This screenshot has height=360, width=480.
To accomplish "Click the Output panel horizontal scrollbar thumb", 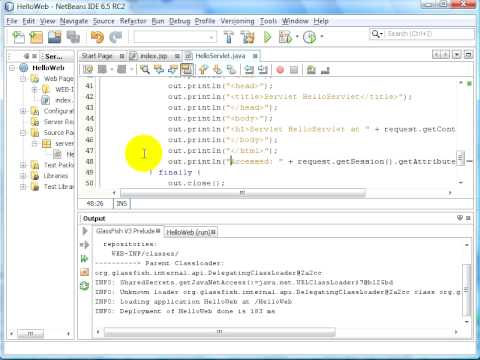I will tap(220, 332).
